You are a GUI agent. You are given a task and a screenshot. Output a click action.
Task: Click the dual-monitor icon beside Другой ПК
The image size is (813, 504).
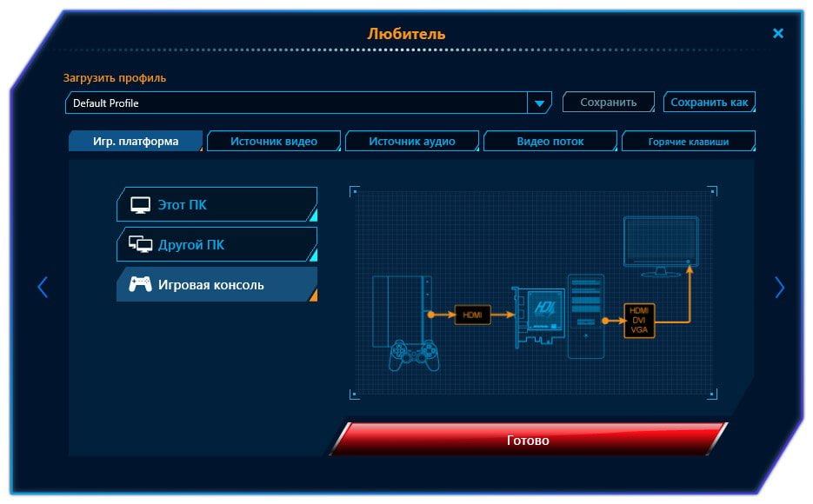click(140, 244)
